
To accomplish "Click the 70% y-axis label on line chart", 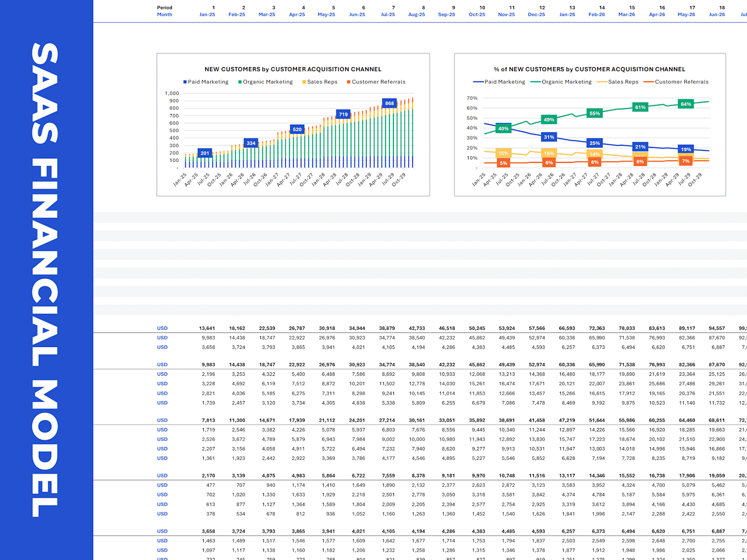I will [472, 98].
